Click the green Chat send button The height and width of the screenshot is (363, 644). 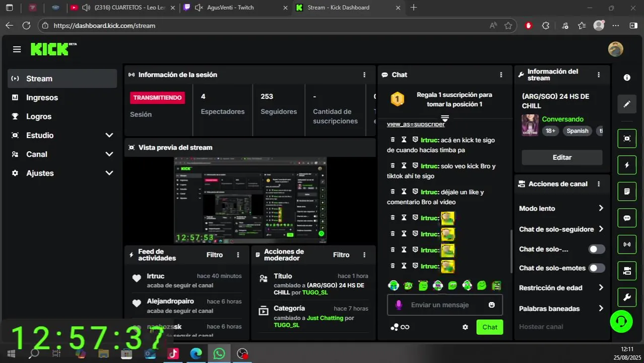pyautogui.click(x=490, y=327)
